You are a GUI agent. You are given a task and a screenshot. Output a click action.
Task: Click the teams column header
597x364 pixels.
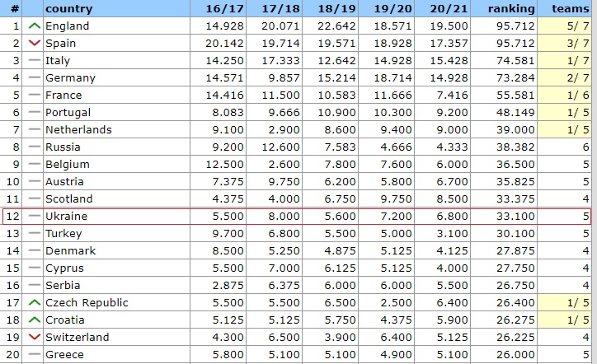pyautogui.click(x=570, y=9)
